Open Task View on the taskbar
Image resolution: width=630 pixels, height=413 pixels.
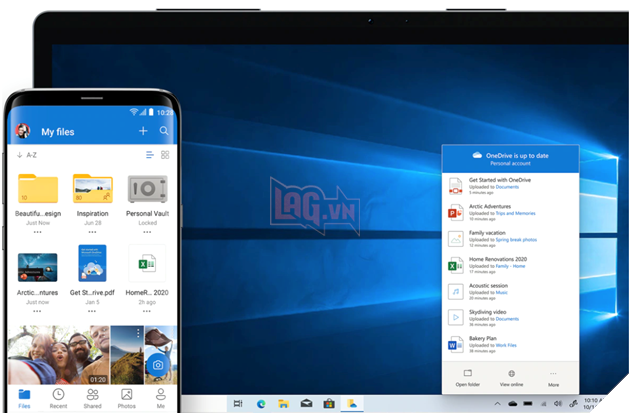point(238,403)
